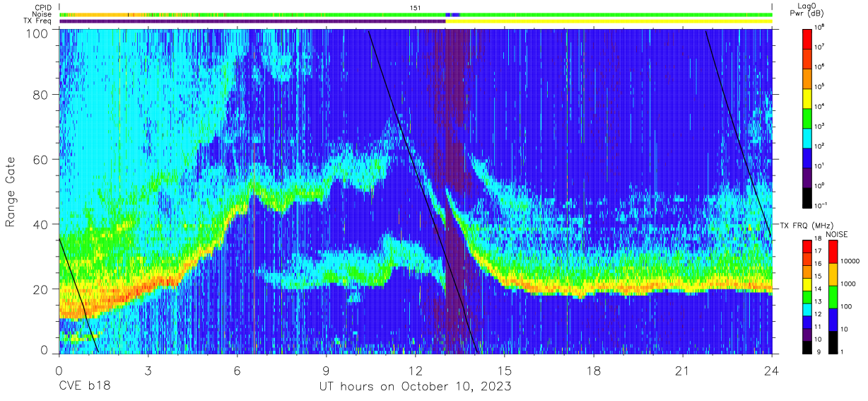868x401 pixels.
Task: Click the '6' UT hours axis label
Action: tap(237, 371)
